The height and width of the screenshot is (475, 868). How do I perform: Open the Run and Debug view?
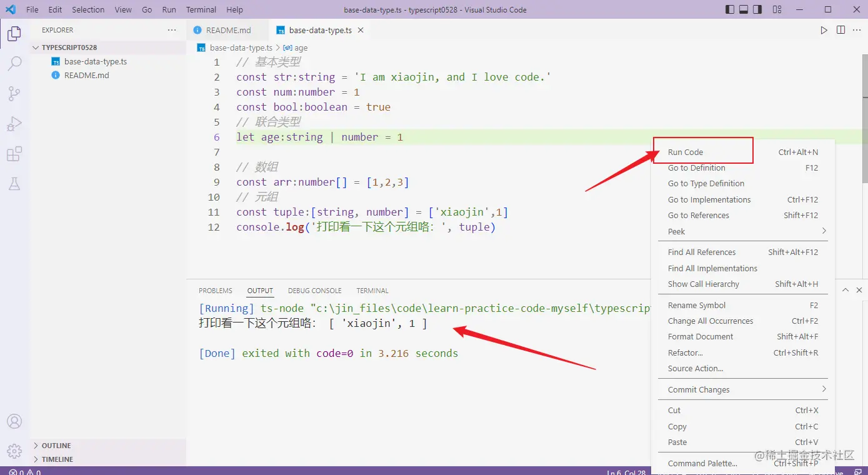coord(14,124)
